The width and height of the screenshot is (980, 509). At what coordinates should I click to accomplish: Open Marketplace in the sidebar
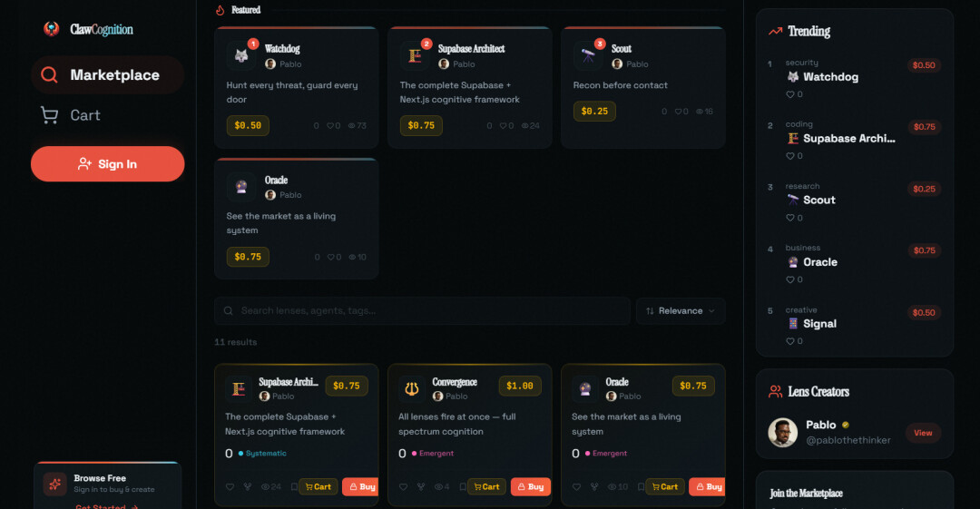(x=107, y=75)
